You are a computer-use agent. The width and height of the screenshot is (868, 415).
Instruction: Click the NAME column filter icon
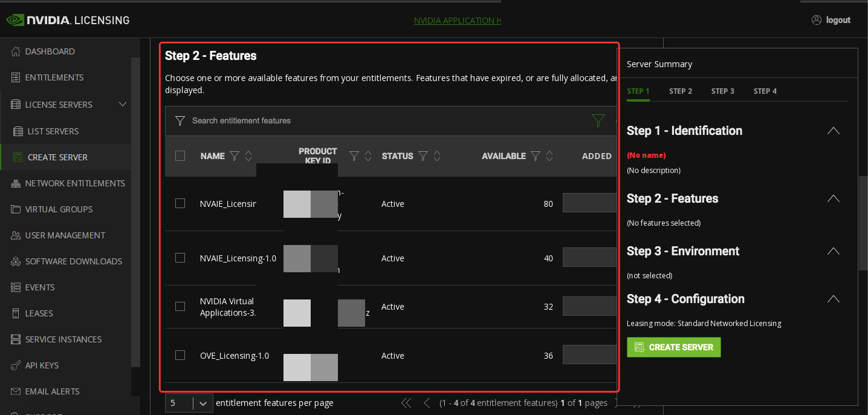click(x=235, y=156)
